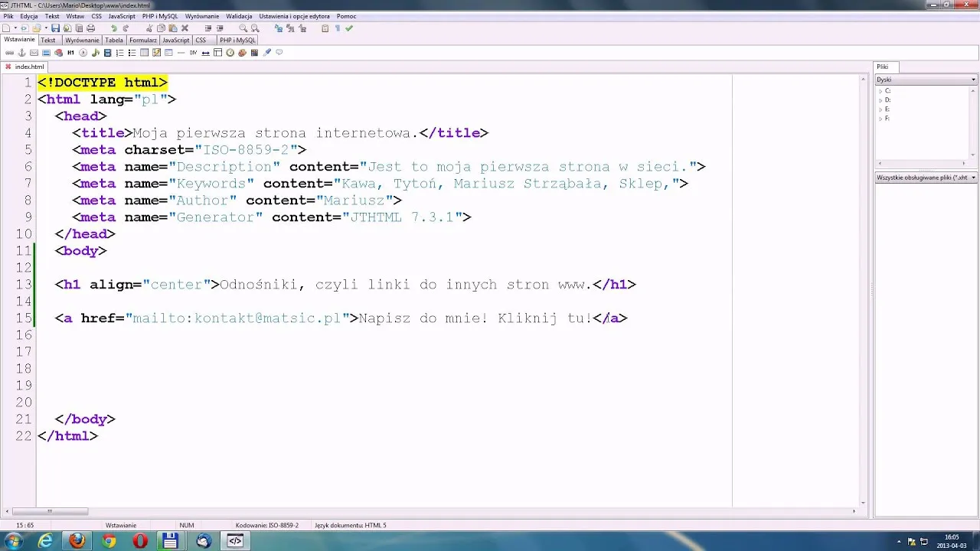
Task: Click the scissors Cut icon
Action: [x=149, y=28]
